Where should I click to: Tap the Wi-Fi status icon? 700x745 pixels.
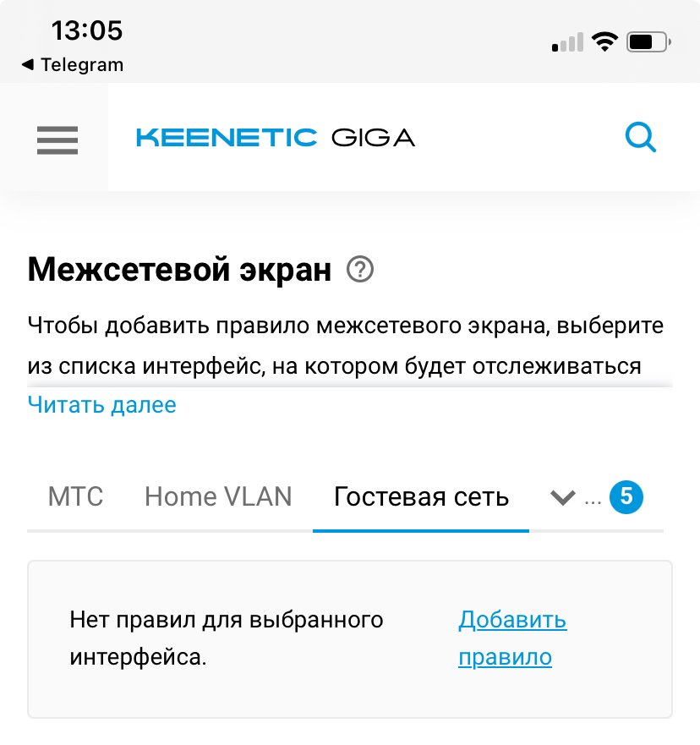pyautogui.click(x=604, y=42)
